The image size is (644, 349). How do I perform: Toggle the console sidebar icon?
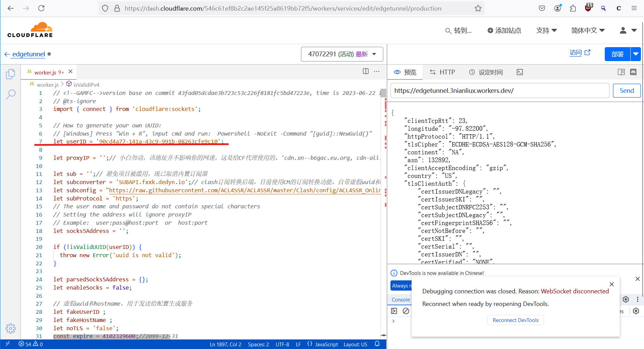point(394,311)
